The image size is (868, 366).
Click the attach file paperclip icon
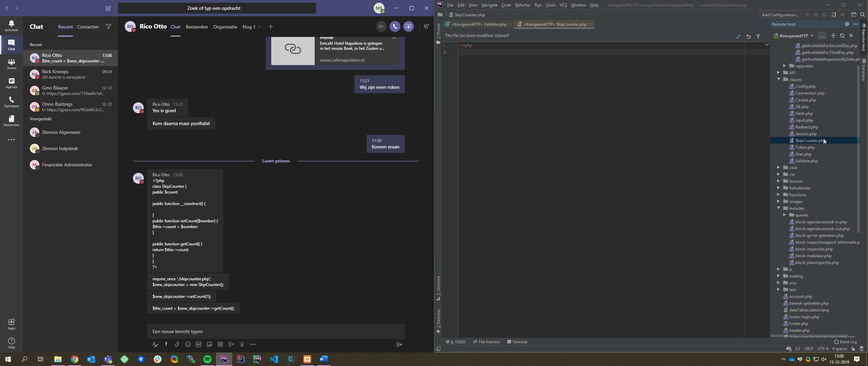pyautogui.click(x=177, y=344)
